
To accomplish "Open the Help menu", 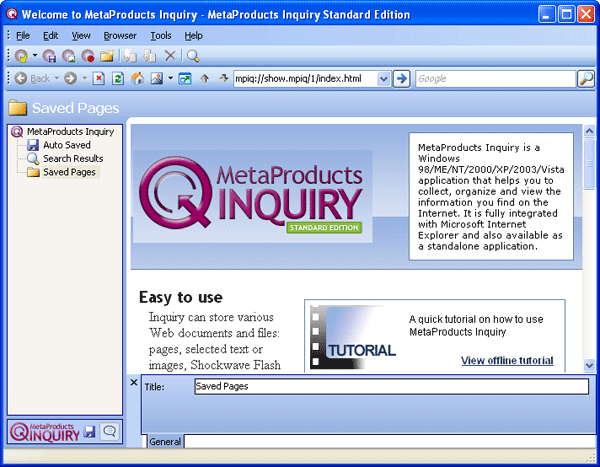I will (x=193, y=36).
